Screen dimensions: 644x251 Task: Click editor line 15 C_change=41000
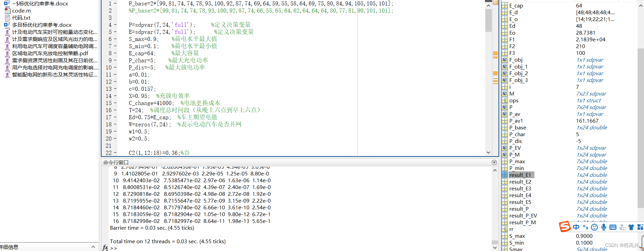[151, 103]
